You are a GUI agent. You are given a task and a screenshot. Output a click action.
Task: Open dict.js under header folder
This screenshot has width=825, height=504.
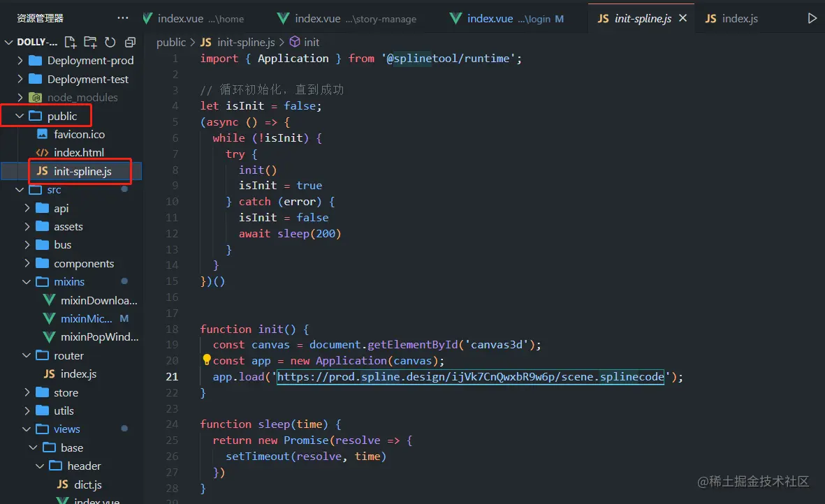pos(88,484)
